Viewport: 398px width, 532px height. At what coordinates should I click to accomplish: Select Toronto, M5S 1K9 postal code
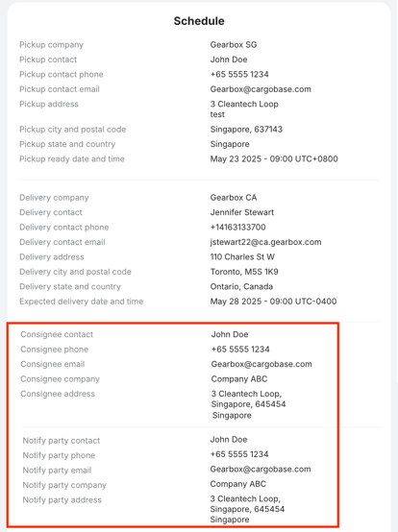coord(244,272)
